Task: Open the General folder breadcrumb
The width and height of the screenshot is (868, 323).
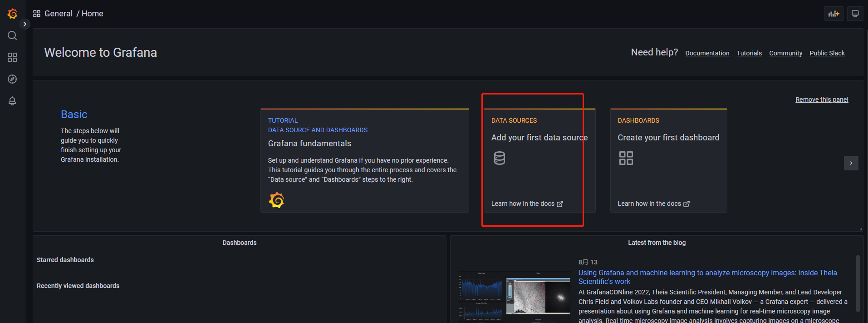Action: point(59,14)
